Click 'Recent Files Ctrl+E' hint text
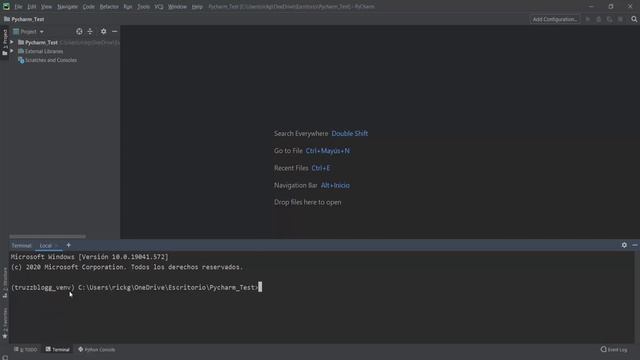This screenshot has width=640, height=360. click(x=302, y=168)
